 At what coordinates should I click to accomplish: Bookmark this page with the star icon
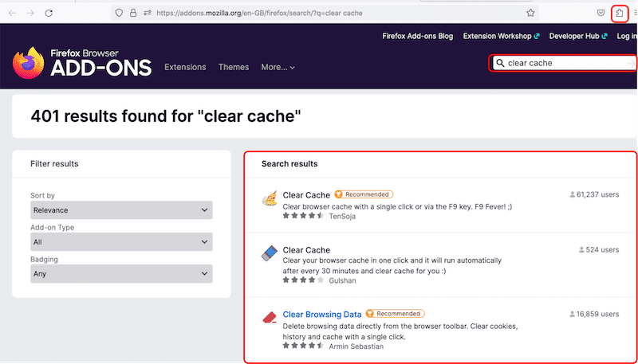(x=530, y=13)
